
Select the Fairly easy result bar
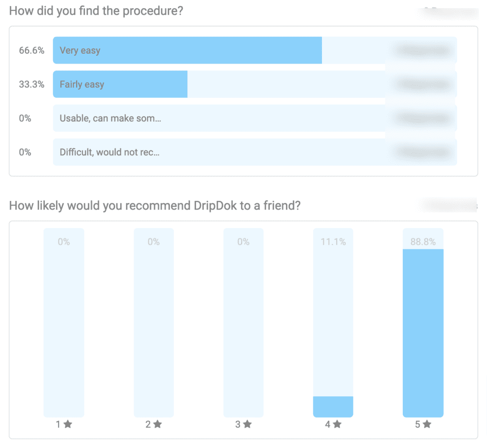pyautogui.click(x=255, y=84)
